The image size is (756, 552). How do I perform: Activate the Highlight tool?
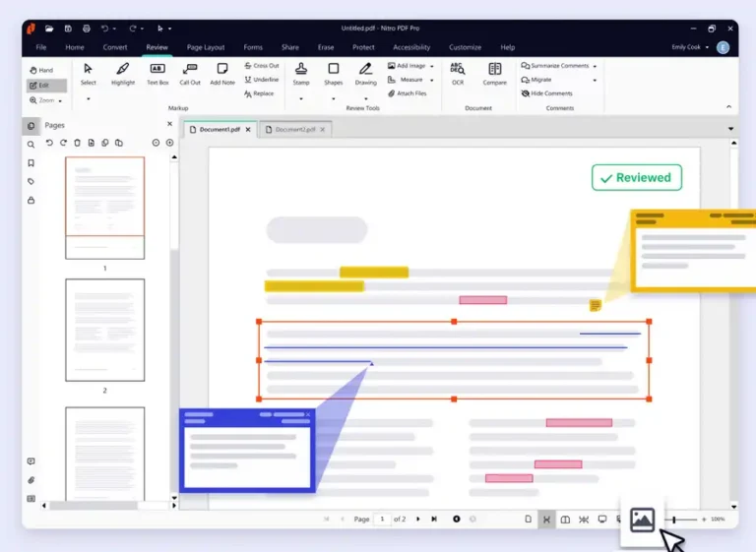click(x=123, y=74)
